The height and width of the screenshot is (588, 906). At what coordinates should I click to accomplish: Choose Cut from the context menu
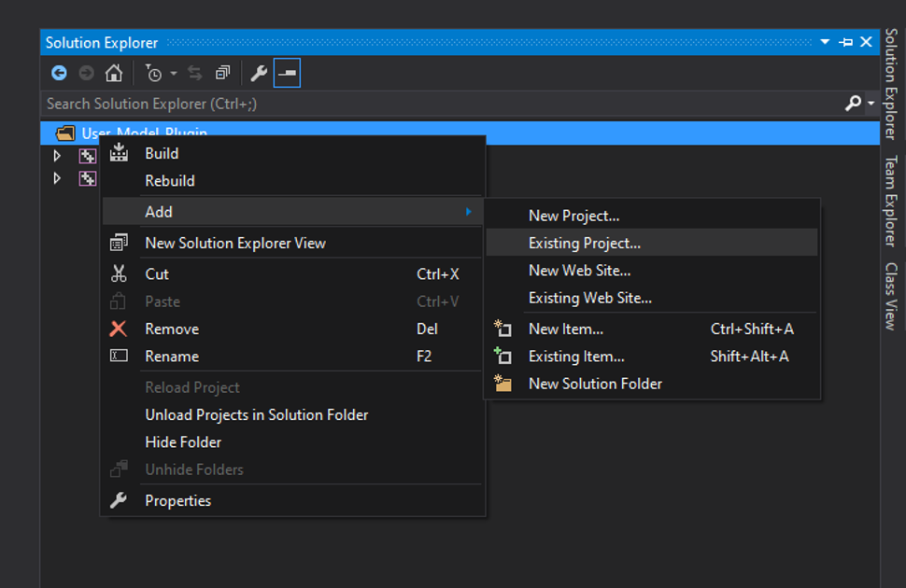click(x=292, y=274)
